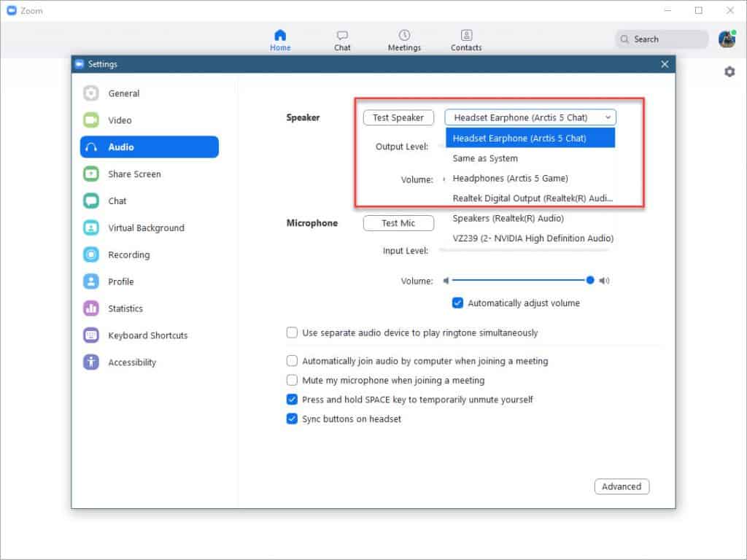Open the Accessibility settings icon
The image size is (747, 560).
(91, 362)
